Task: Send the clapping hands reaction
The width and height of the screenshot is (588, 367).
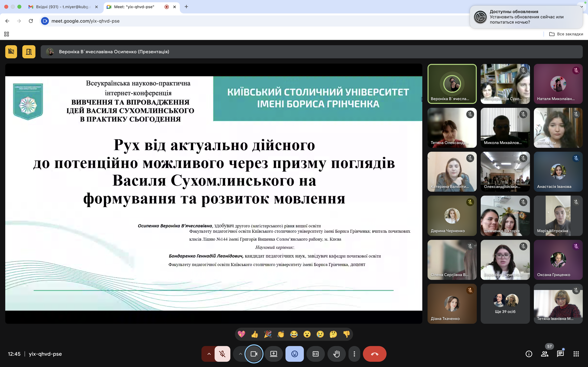Action: tap(281, 334)
